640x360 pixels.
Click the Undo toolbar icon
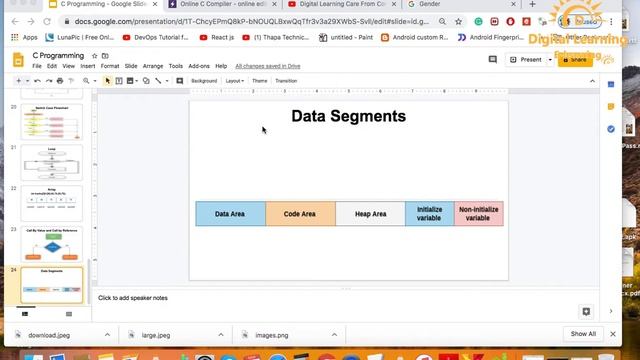tap(38, 81)
